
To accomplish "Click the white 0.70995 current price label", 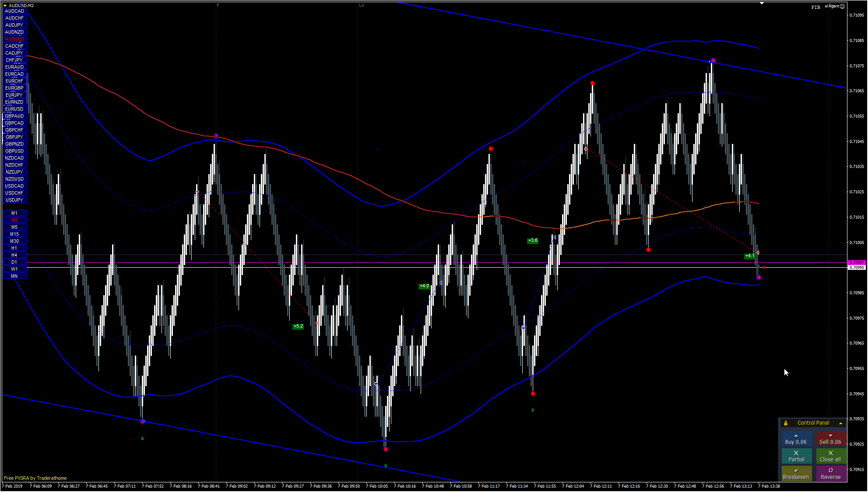I will click(x=857, y=268).
